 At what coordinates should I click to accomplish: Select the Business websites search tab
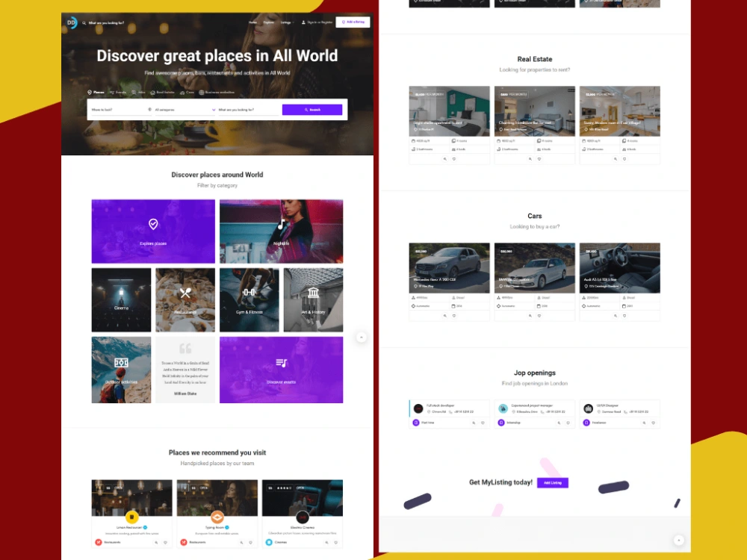[217, 93]
